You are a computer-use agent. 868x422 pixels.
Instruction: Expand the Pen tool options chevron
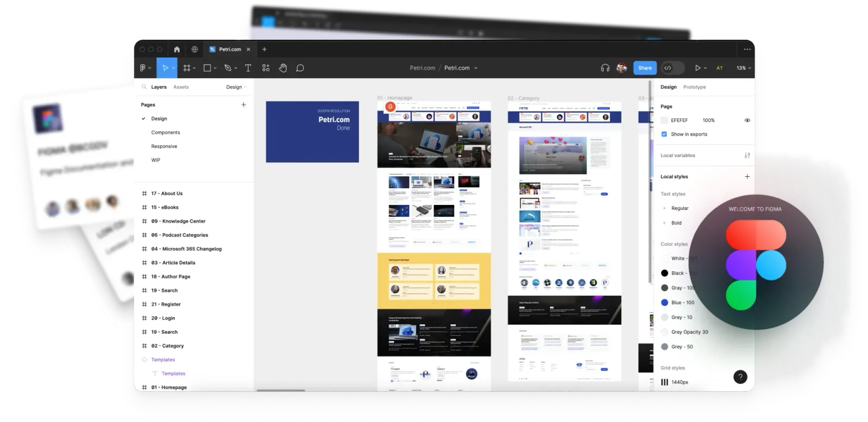point(235,68)
